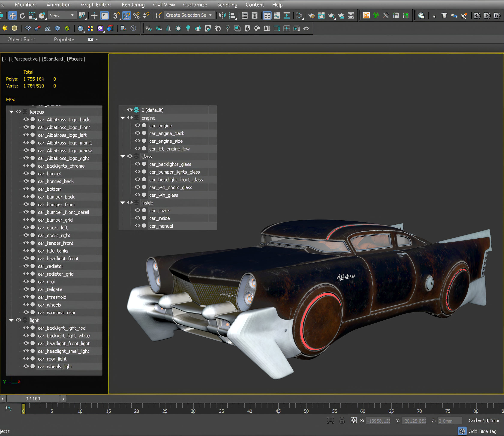Open the Modifiers menu

point(25,5)
